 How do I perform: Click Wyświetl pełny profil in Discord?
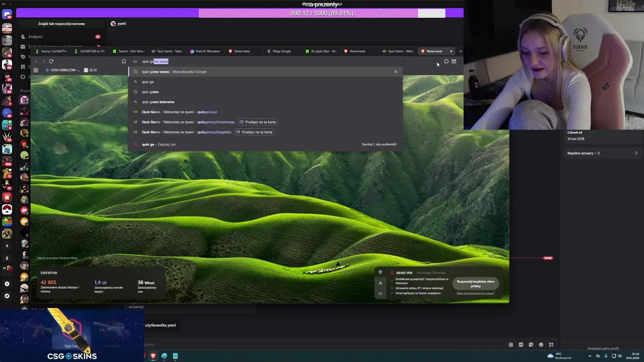pos(603,348)
